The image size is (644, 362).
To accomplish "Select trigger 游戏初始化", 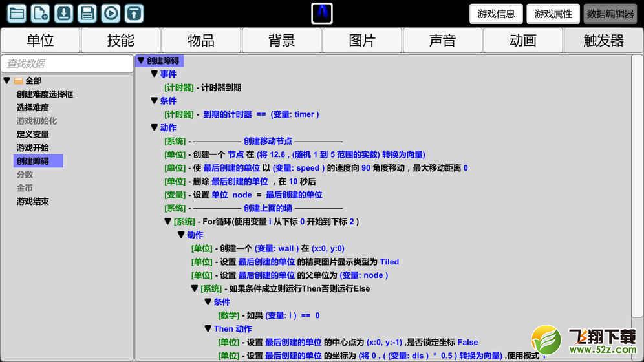I will click(x=37, y=121).
